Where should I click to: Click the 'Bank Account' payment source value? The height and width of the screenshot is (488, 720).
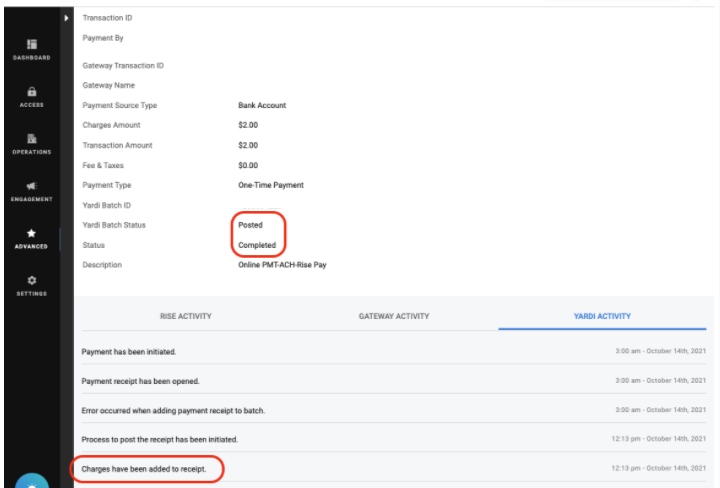click(x=262, y=105)
